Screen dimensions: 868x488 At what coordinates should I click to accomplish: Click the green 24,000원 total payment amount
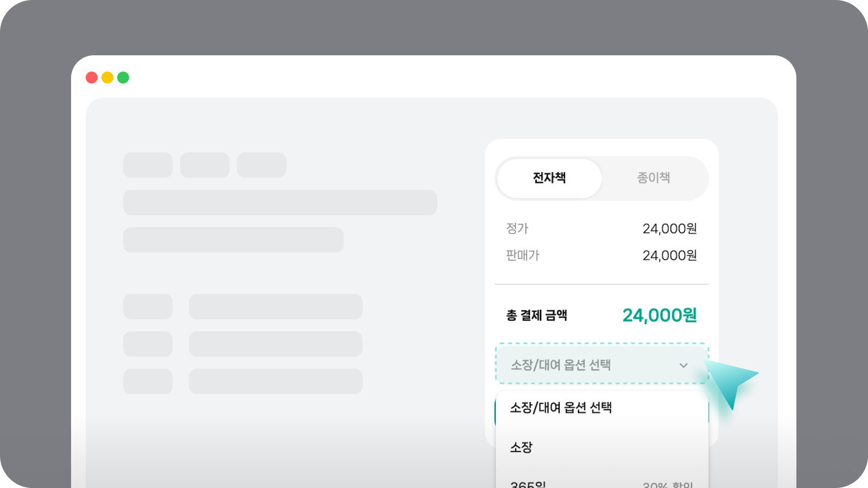659,315
